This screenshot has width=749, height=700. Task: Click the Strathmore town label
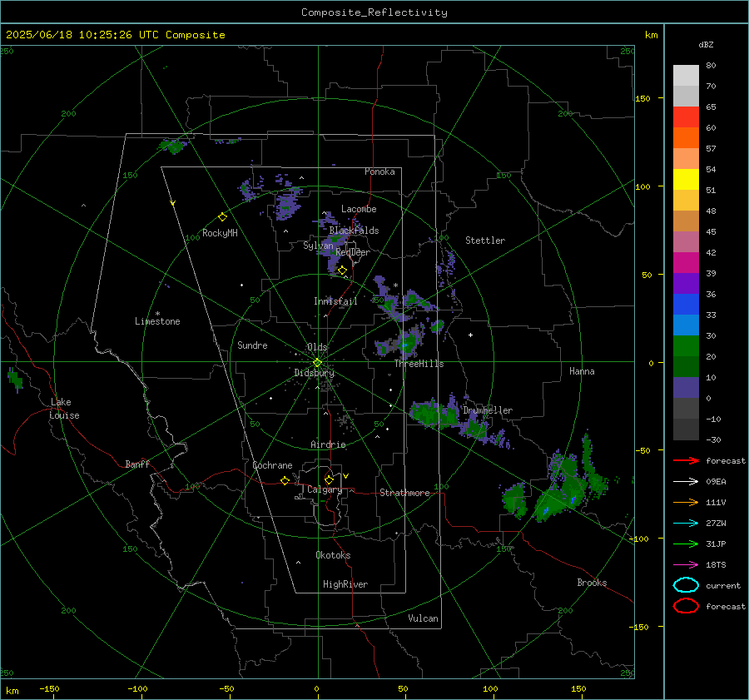point(404,493)
